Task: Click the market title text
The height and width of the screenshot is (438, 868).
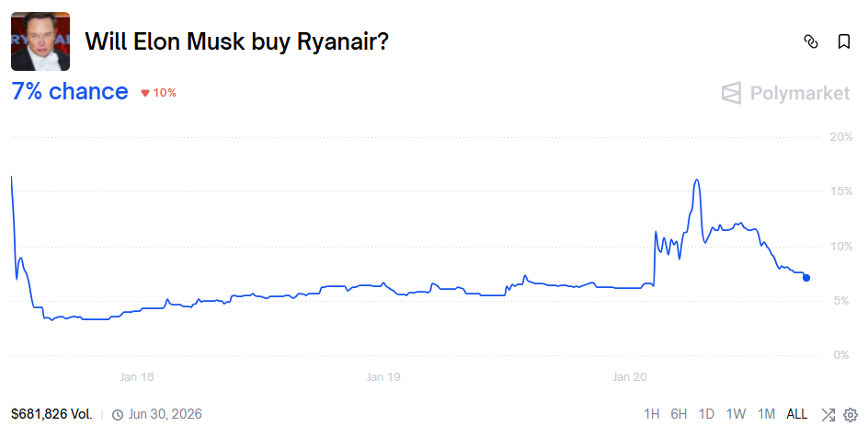Action: (236, 41)
